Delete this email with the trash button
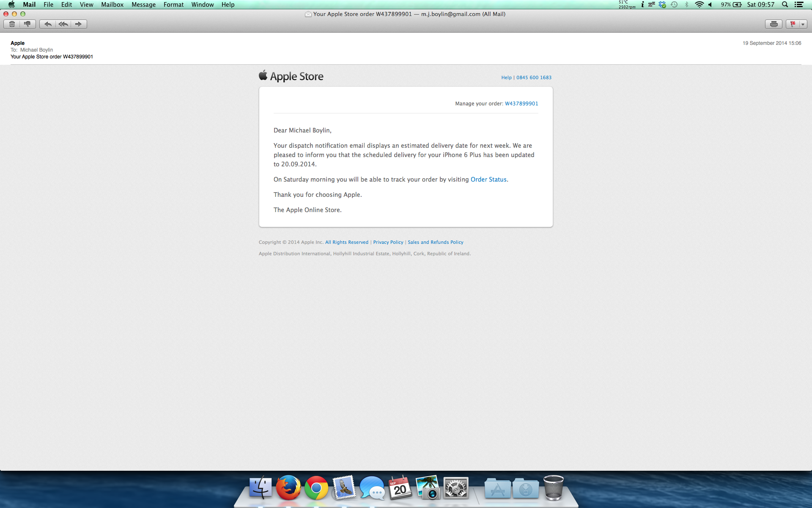This screenshot has height=508, width=812. point(12,24)
